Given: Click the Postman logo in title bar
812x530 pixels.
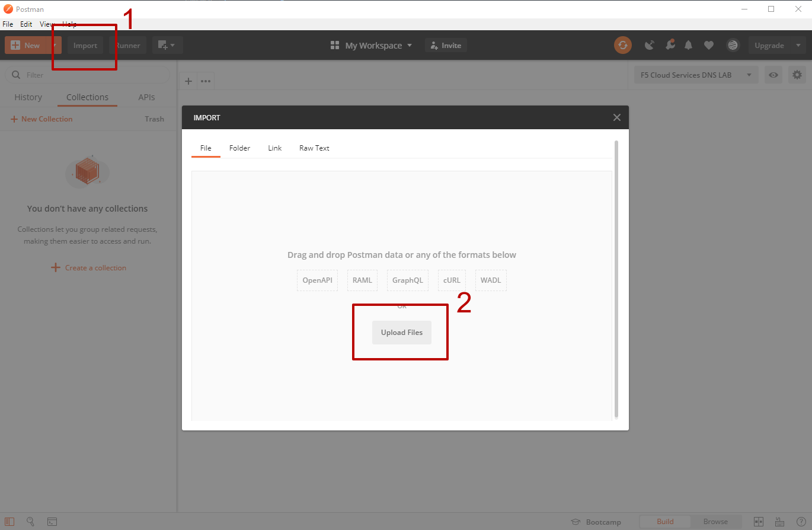Looking at the screenshot, I should click(x=8, y=9).
